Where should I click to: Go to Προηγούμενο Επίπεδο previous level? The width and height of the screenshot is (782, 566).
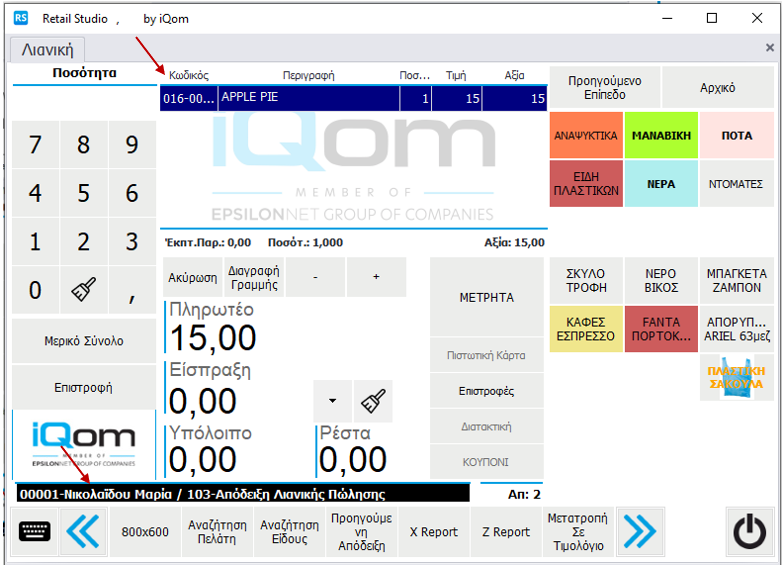(x=604, y=88)
